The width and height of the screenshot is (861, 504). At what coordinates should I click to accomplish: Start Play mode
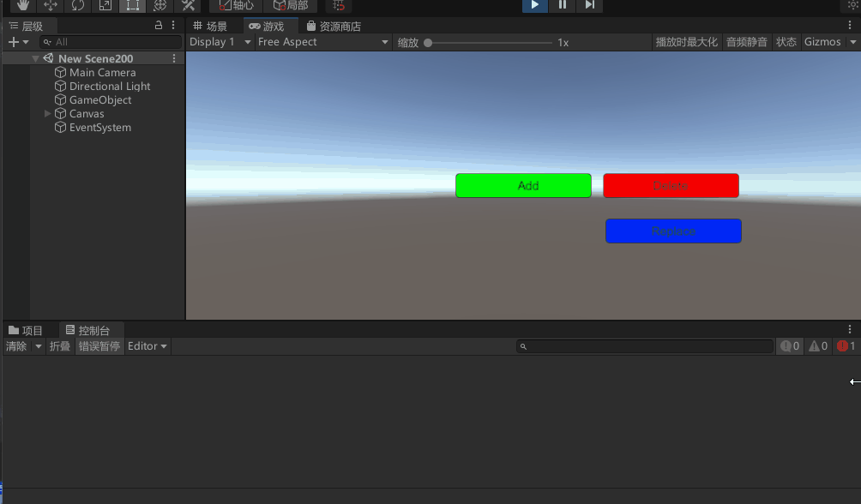(534, 5)
